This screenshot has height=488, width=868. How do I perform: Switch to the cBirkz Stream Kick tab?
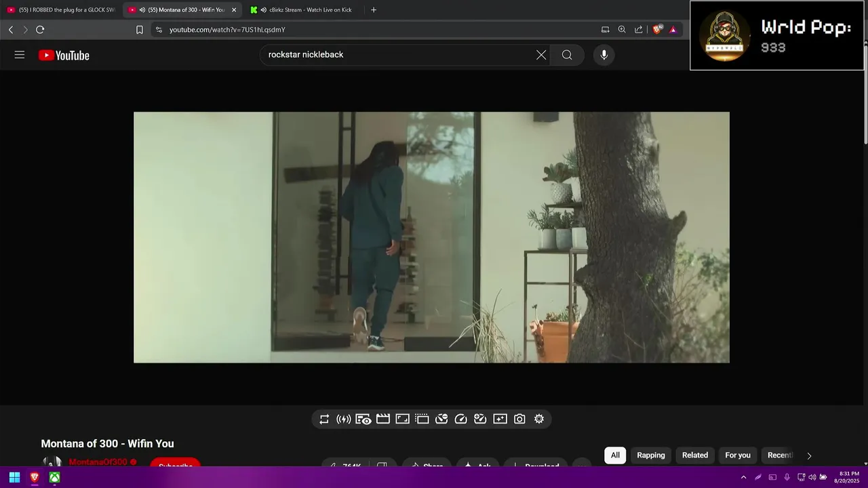(x=302, y=10)
